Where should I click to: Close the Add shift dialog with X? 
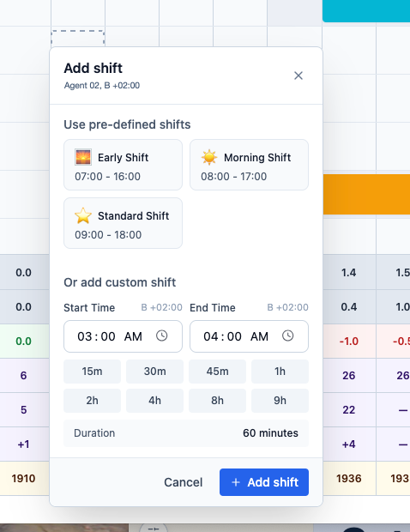[298, 76]
